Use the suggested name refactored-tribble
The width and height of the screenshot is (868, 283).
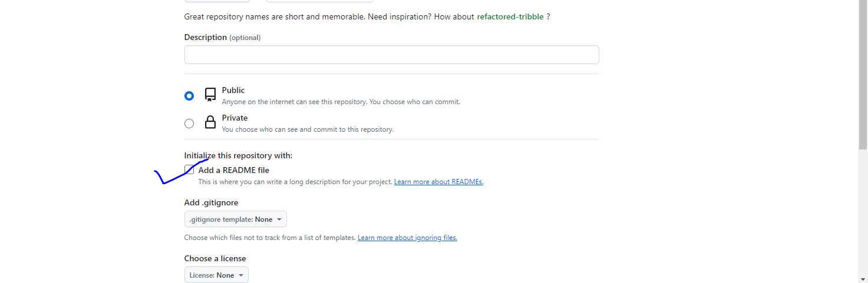(510, 16)
